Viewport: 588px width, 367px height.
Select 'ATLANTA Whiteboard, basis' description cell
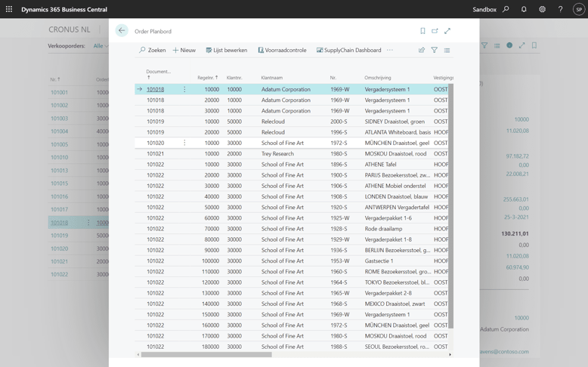[398, 132]
